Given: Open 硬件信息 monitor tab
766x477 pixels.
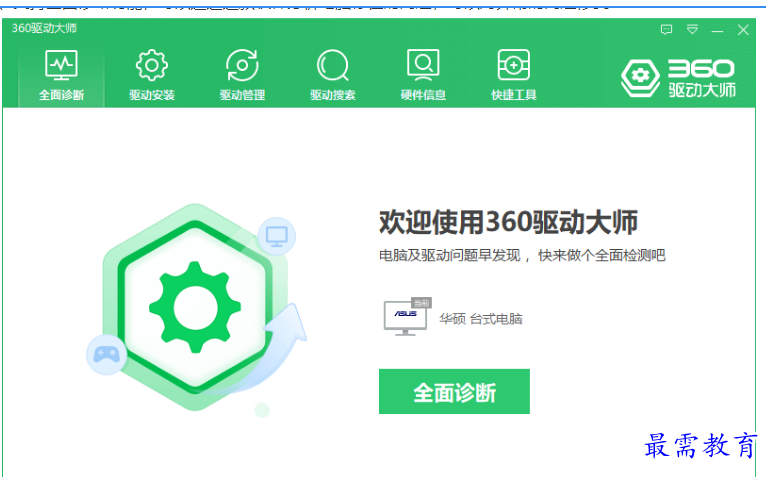Looking at the screenshot, I should [x=423, y=75].
